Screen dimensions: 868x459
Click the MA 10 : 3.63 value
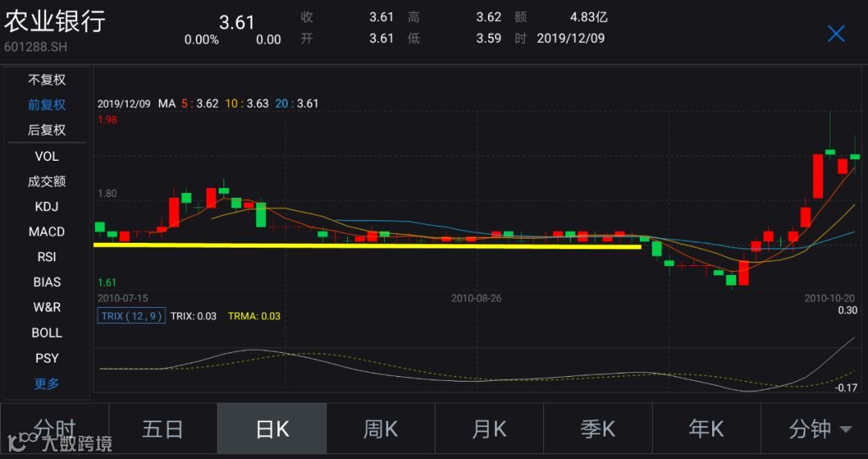point(247,104)
